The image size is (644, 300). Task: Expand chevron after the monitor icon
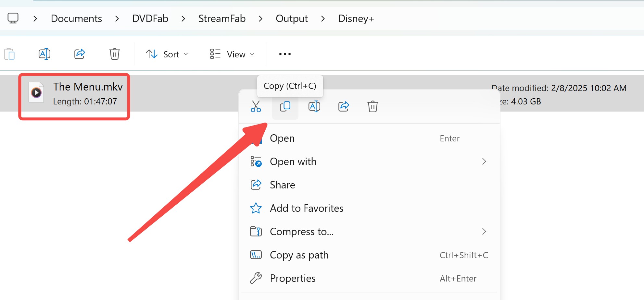point(35,19)
